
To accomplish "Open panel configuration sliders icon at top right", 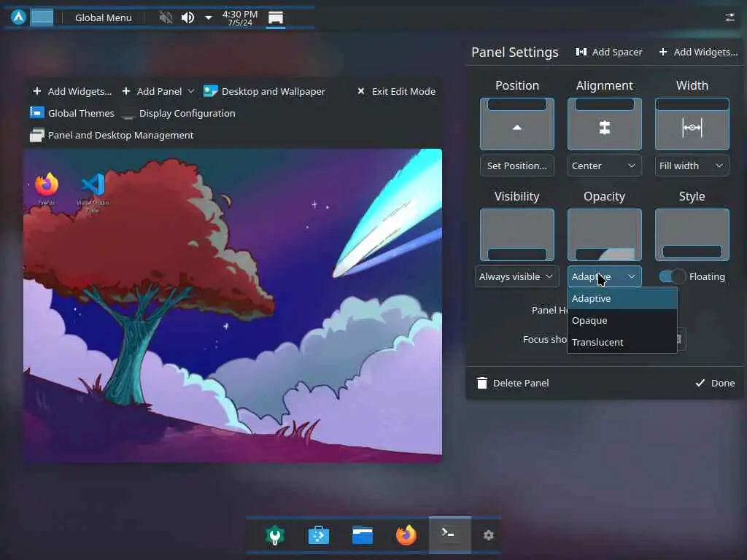I will point(729,17).
